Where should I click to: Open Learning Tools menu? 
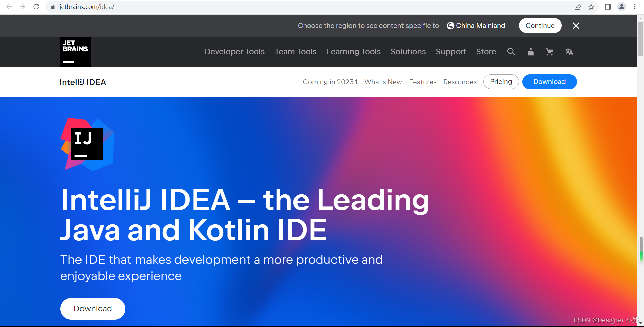tap(354, 52)
